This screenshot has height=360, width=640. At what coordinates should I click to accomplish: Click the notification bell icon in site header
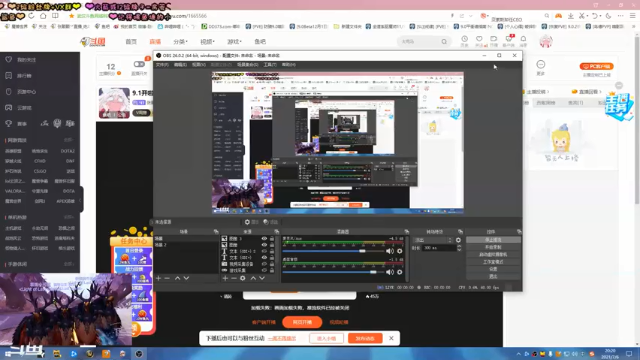coord(523,39)
